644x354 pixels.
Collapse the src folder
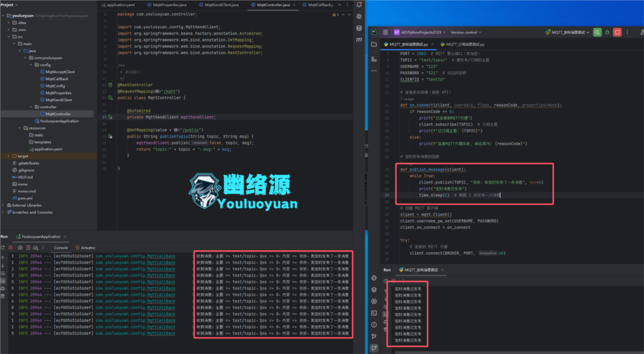pos(8,36)
